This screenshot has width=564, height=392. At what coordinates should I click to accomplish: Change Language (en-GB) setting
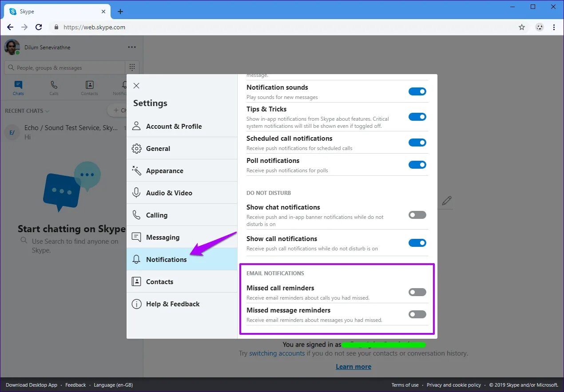(113, 385)
